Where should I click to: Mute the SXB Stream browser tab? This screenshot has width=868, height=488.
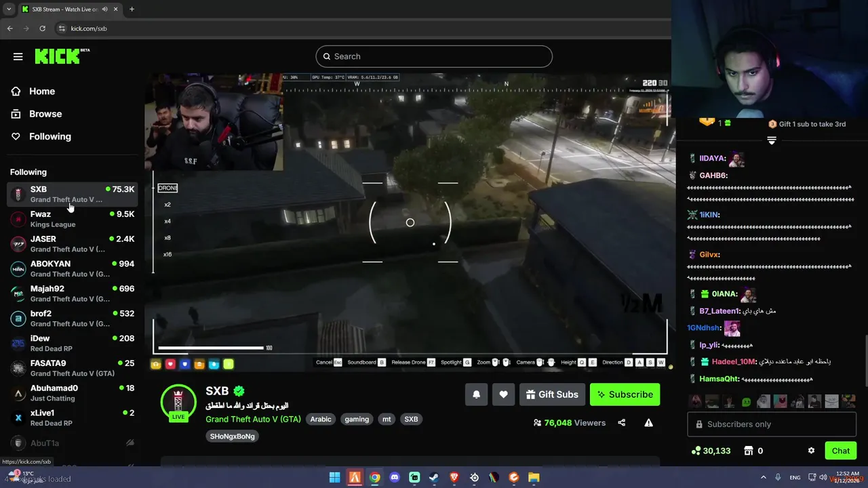click(x=104, y=9)
